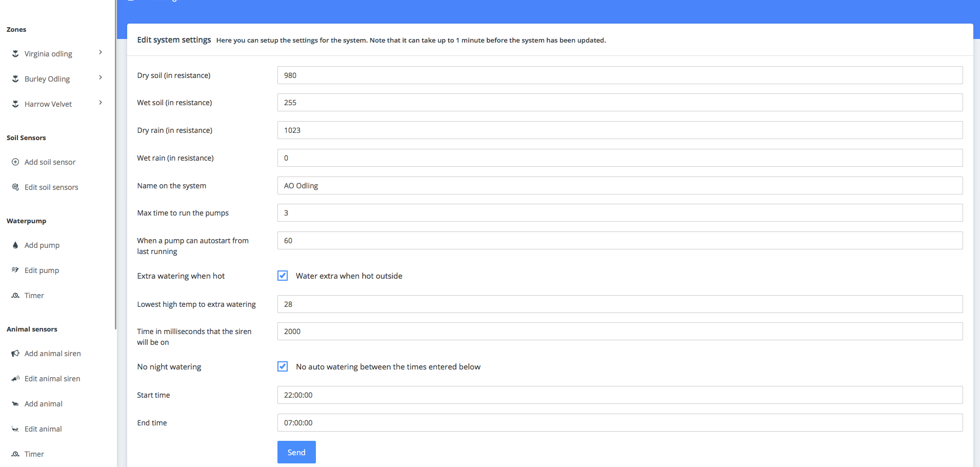Click the plant icon beside Virginia odling
Image resolution: width=980 pixels, height=467 pixels.
pos(15,53)
